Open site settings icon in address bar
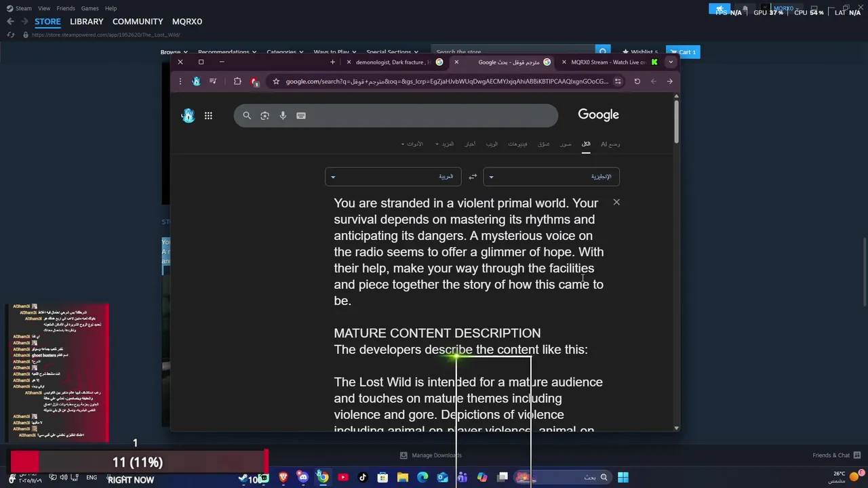This screenshot has width=868, height=488. (618, 81)
